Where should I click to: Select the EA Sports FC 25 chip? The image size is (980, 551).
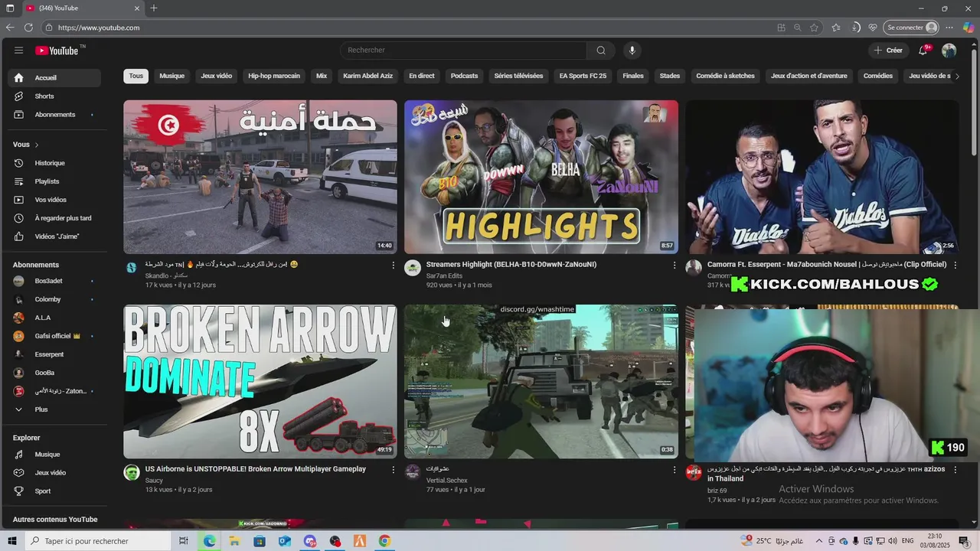(x=583, y=76)
